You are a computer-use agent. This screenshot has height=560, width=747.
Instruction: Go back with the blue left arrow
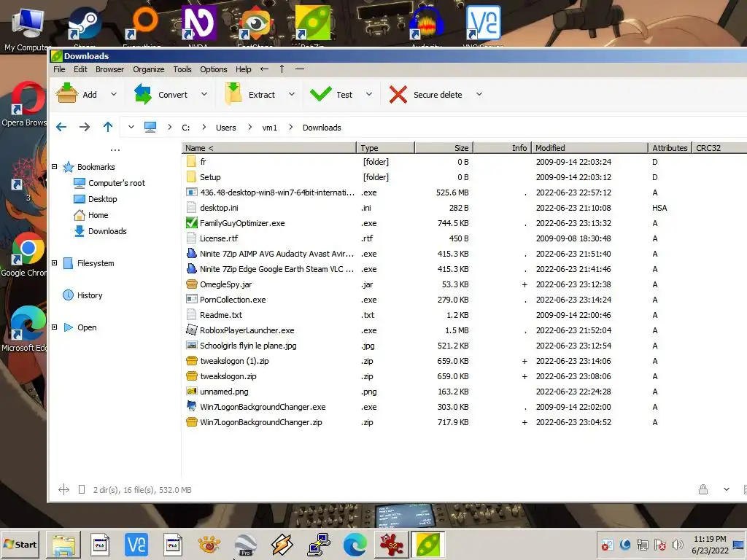[61, 127]
